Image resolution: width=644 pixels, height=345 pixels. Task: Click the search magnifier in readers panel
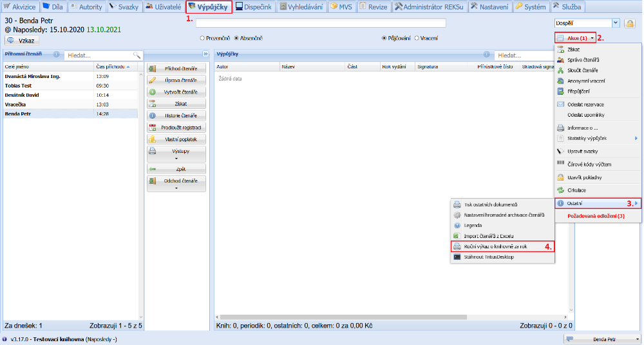pyautogui.click(x=137, y=55)
